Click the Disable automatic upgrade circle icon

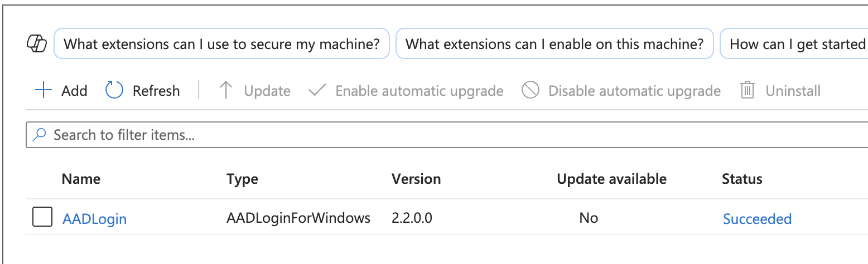tap(530, 90)
